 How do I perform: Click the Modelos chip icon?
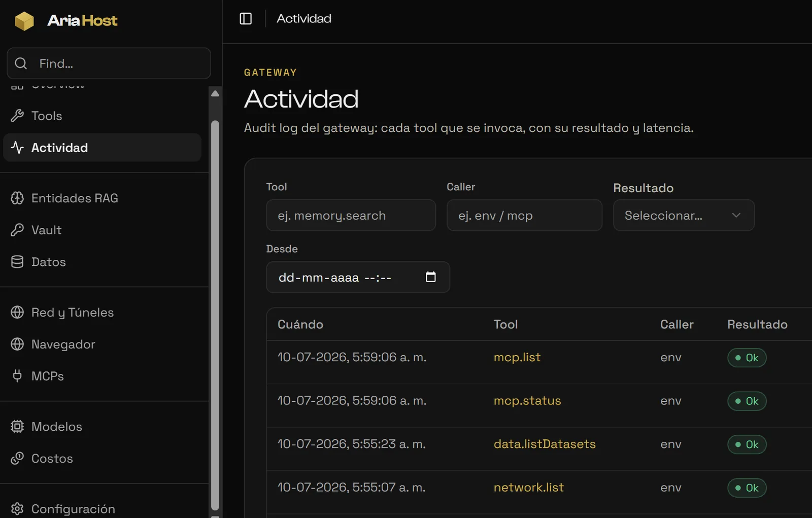(x=17, y=426)
